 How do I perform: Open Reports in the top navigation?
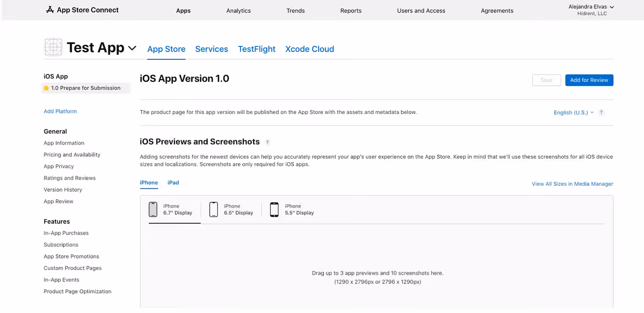click(351, 11)
